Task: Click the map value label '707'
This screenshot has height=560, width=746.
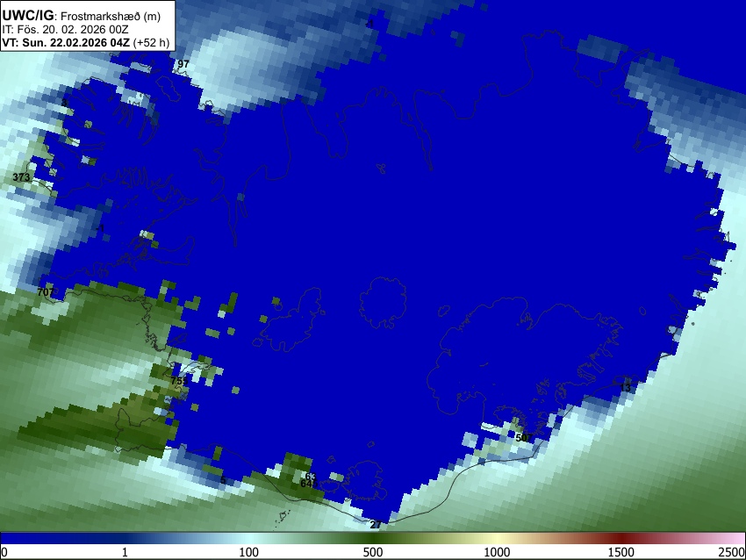Action: (46, 292)
